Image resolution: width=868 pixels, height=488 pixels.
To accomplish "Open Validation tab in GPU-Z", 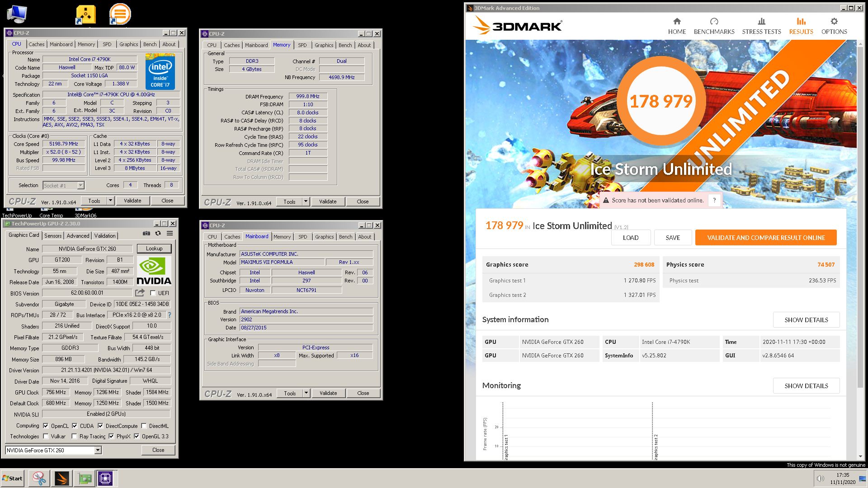I will point(105,235).
